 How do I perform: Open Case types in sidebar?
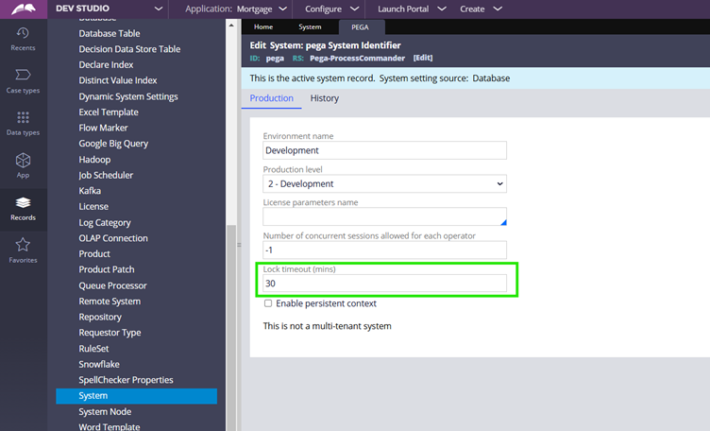pyautogui.click(x=22, y=80)
